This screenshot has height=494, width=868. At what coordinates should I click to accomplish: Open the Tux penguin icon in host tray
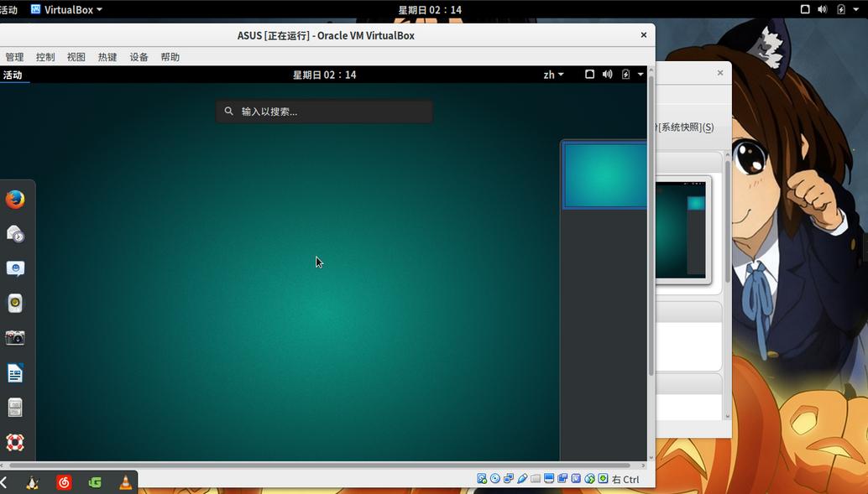click(33, 482)
